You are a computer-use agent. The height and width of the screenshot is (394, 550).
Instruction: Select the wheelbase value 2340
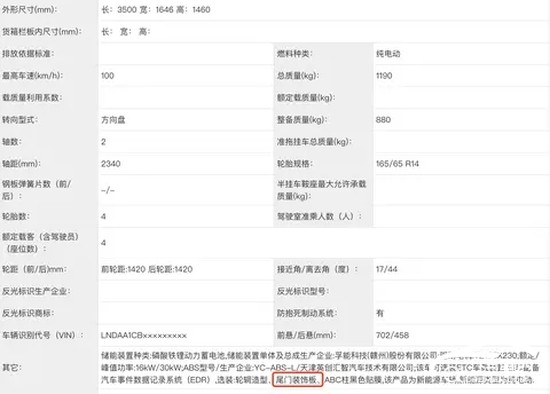click(x=110, y=163)
